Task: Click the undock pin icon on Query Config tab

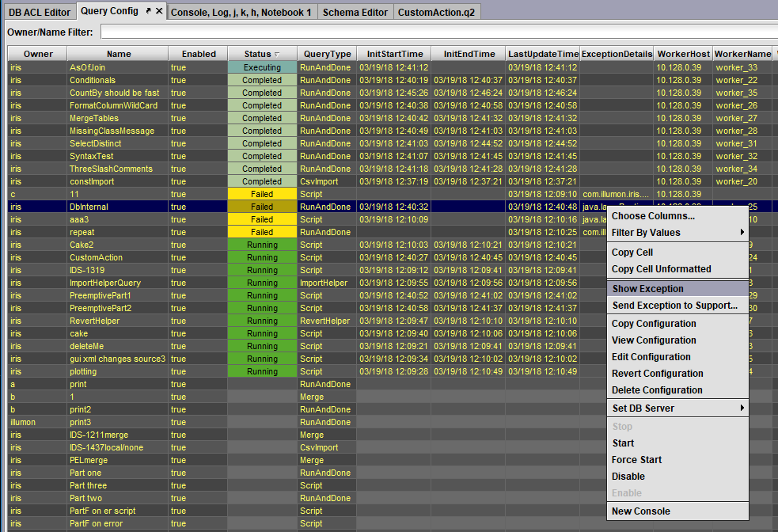Action: 148,11
